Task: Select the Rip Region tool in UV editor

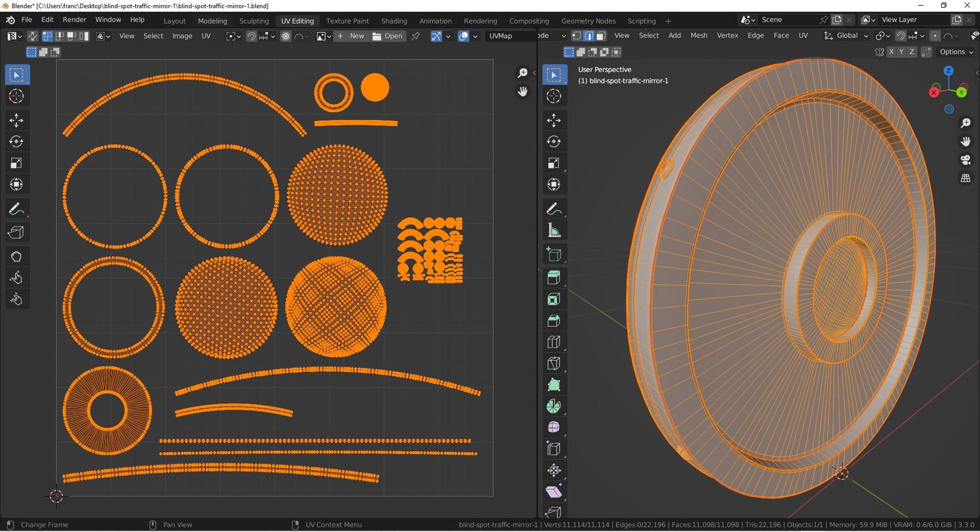Action: coord(16,233)
